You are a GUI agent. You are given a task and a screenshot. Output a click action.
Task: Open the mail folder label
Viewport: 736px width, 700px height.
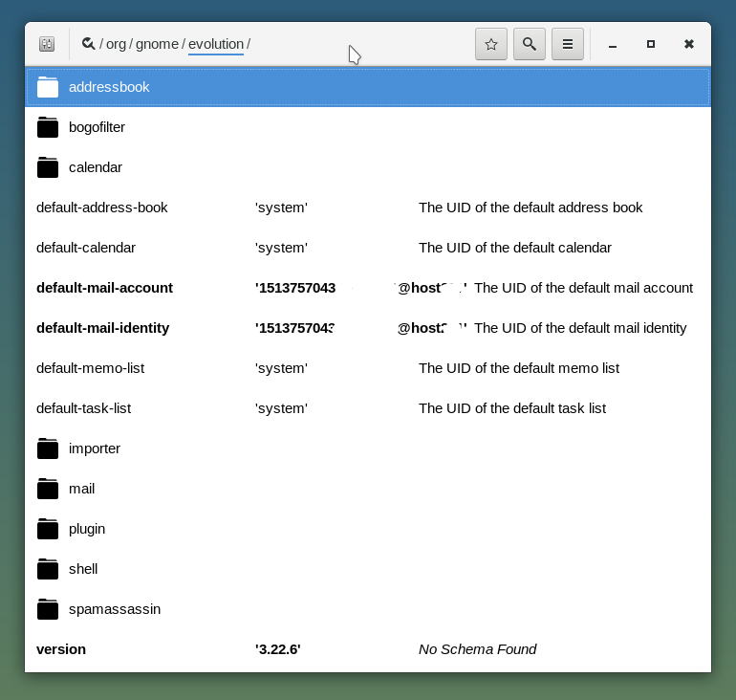point(81,489)
